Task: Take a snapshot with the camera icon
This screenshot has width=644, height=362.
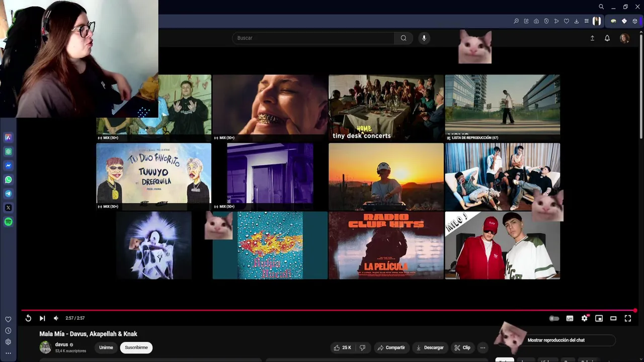Action: (536, 21)
